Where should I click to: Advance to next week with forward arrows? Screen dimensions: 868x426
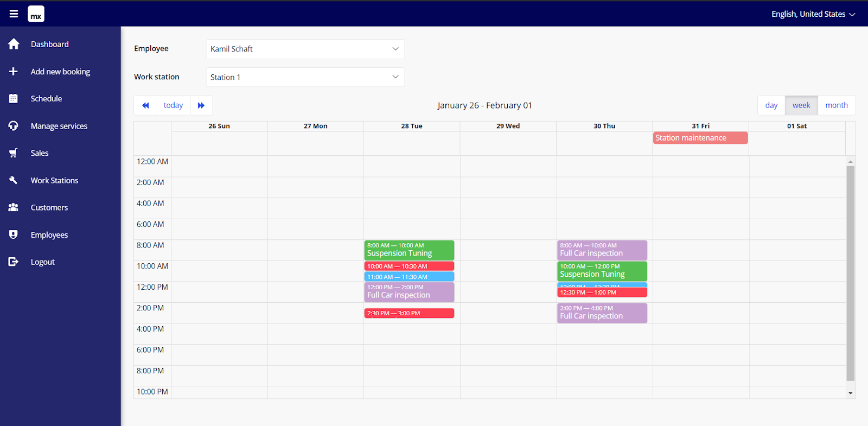[x=201, y=105]
